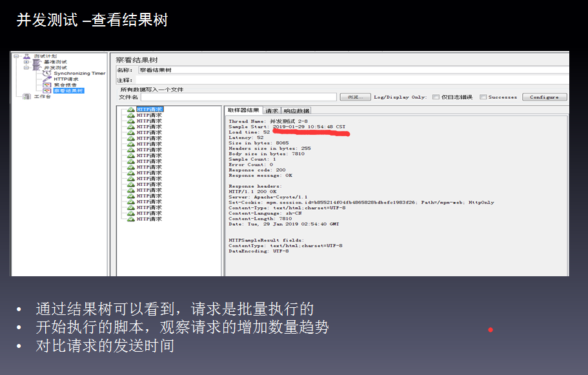Image resolution: width=588 pixels, height=375 pixels.
Task: Collapse the 并发测试 node
Action: pos(26,68)
